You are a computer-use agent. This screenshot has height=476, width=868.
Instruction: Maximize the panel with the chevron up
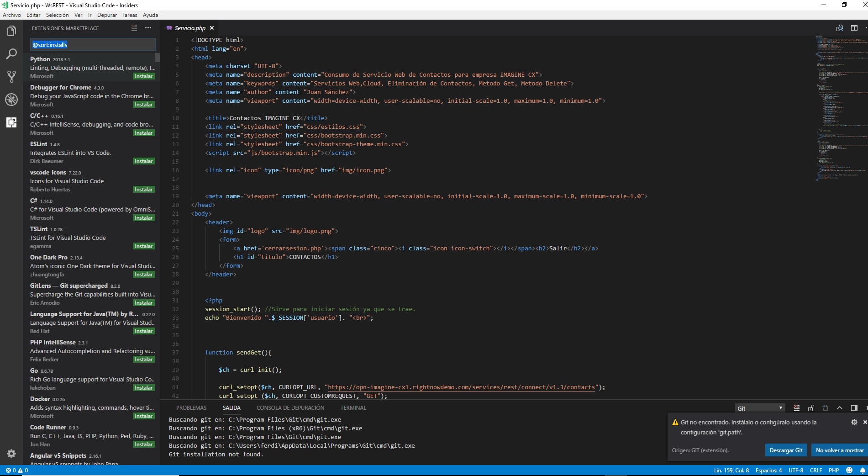tap(839, 408)
